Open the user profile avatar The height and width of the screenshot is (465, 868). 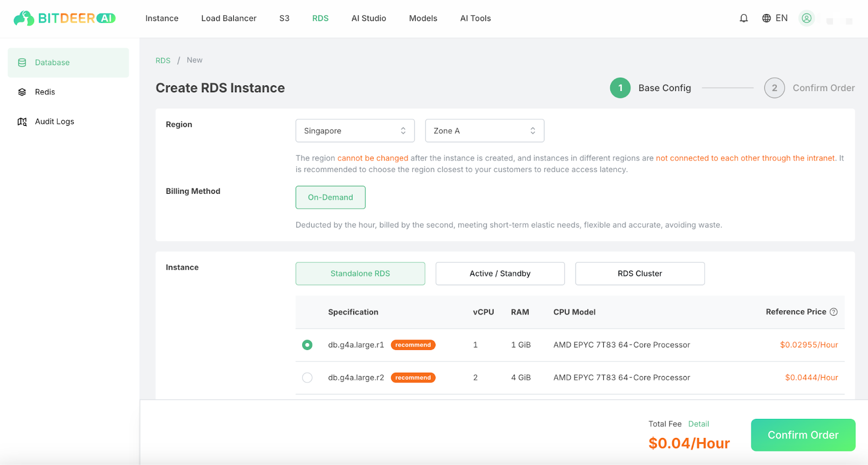tap(807, 18)
